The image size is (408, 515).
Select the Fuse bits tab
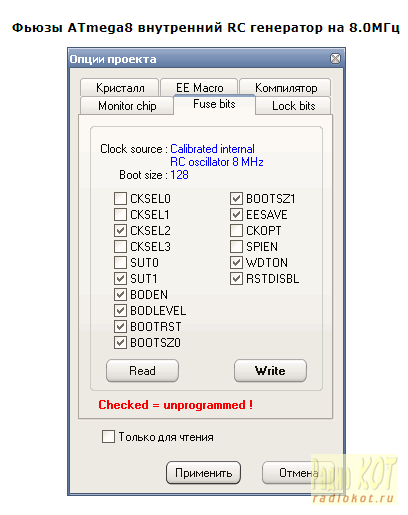214,104
